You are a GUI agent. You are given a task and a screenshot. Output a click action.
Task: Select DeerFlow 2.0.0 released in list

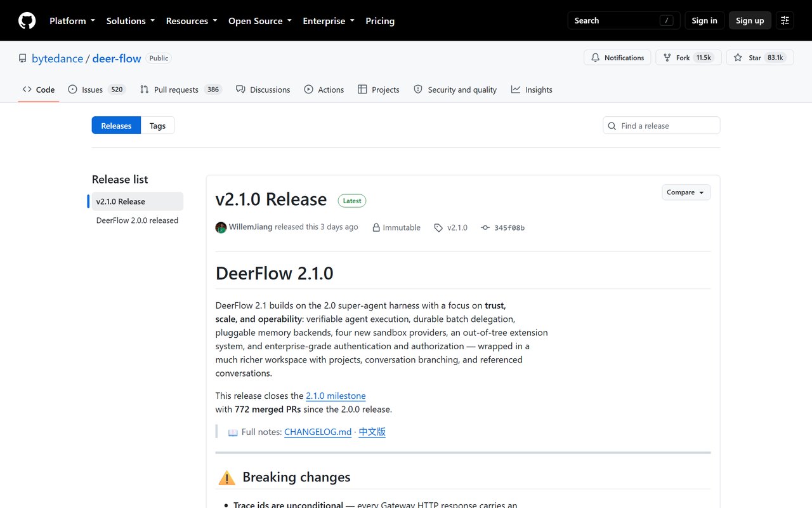pyautogui.click(x=138, y=220)
